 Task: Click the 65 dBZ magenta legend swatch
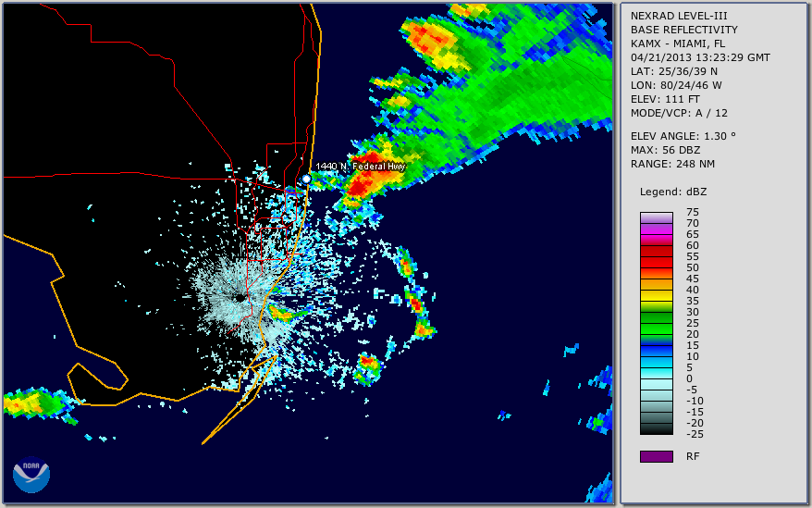656,240
